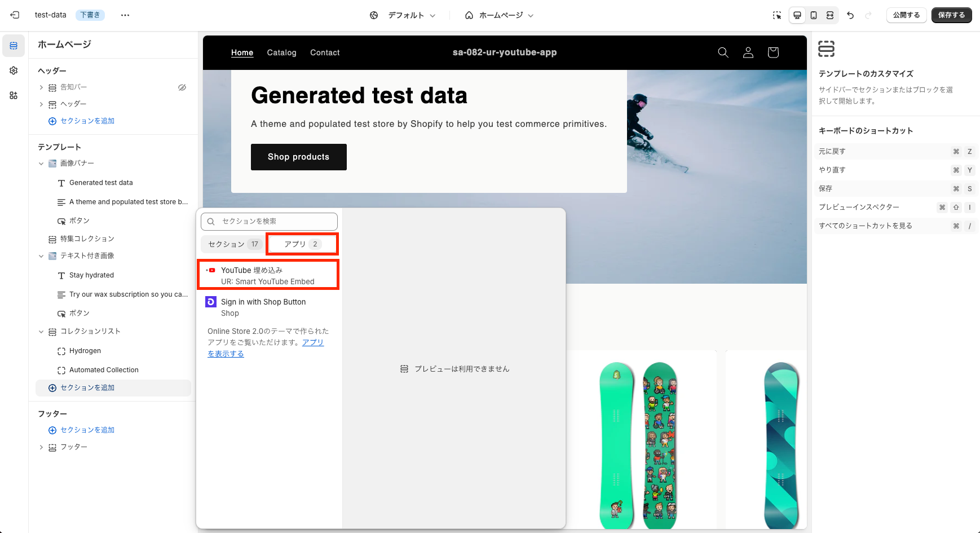This screenshot has width=980, height=533.
Task: Open the theme settings gear
Action: 13,70
